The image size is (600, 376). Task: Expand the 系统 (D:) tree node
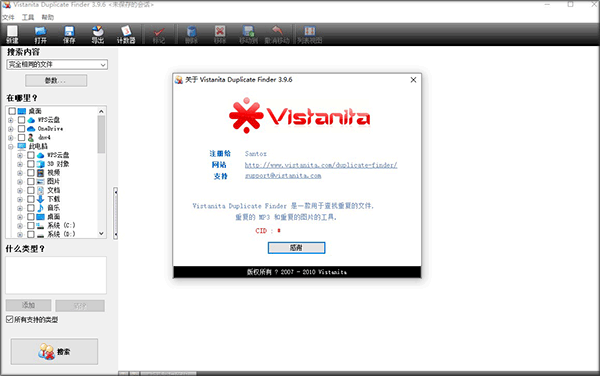20,234
